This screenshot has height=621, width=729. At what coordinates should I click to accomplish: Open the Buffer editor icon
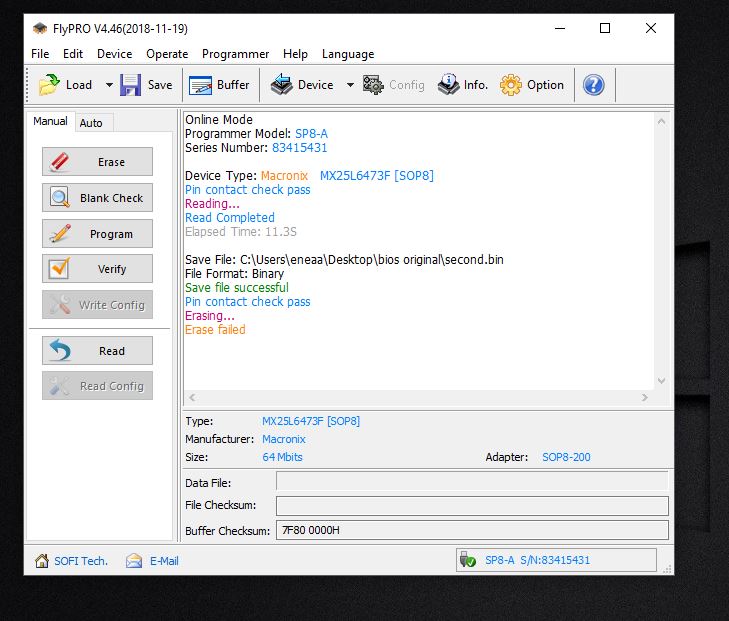coord(200,85)
